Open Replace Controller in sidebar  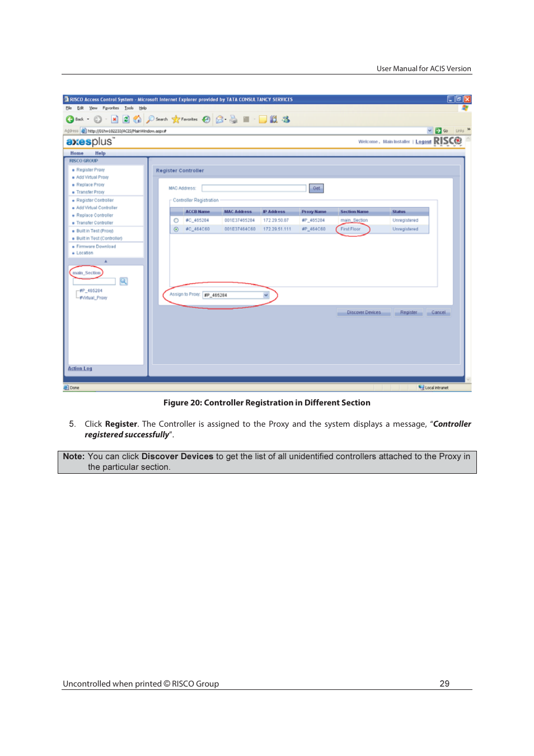(x=95, y=215)
